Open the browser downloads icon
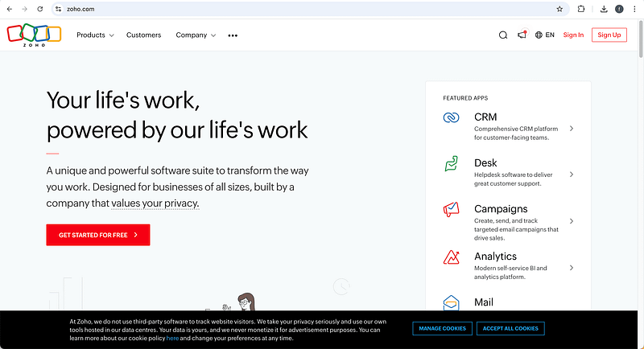The image size is (644, 349). pos(603,9)
